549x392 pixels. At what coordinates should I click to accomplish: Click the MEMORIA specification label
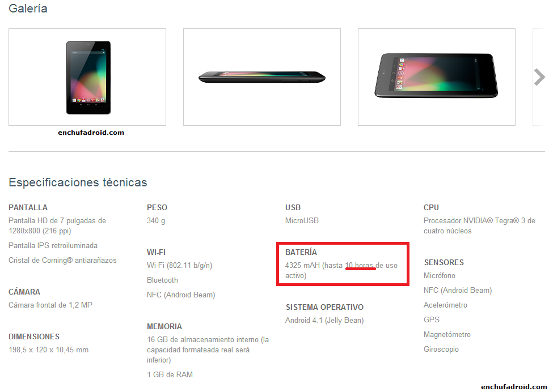[164, 326]
